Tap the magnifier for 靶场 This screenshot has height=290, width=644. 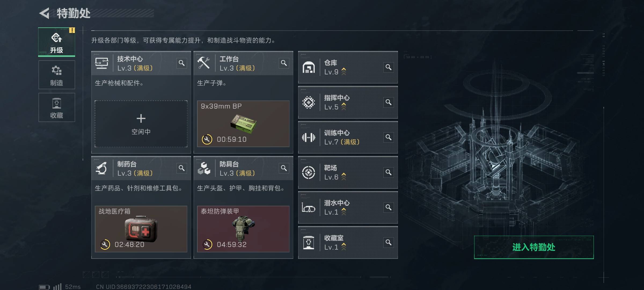(x=389, y=172)
